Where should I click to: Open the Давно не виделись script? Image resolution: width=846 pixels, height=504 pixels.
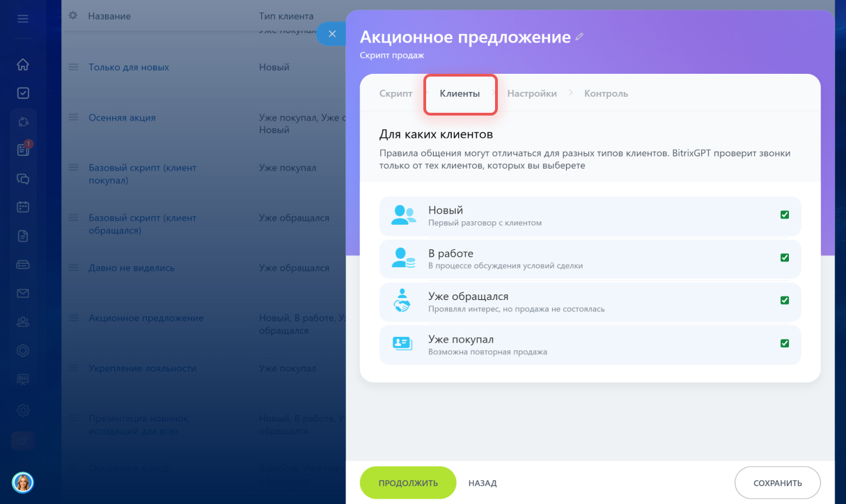pos(132,268)
